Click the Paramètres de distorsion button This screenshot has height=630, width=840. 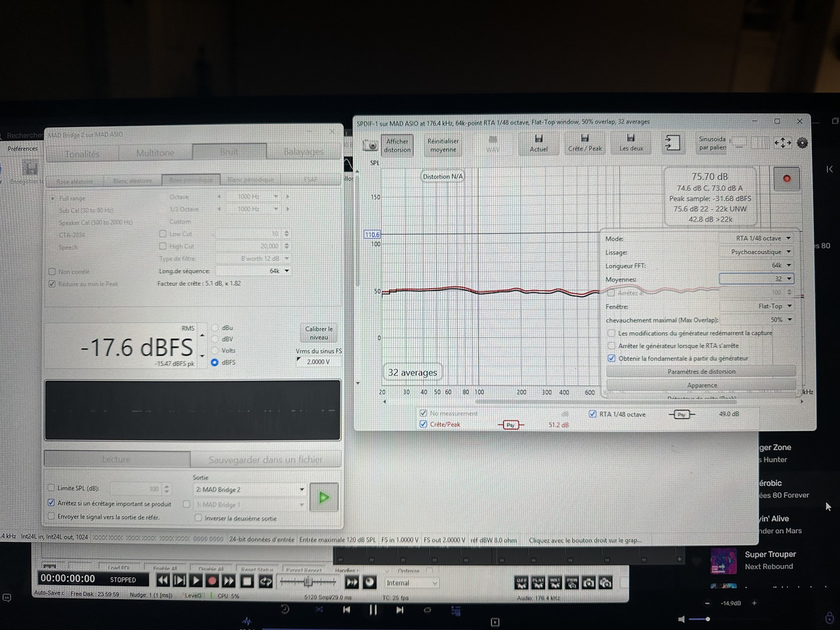pos(702,371)
